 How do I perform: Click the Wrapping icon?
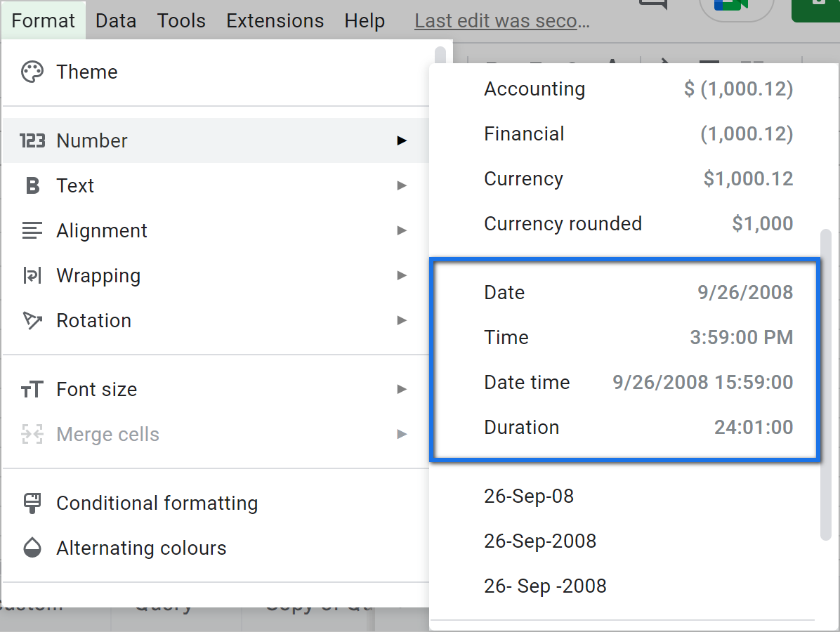point(32,275)
